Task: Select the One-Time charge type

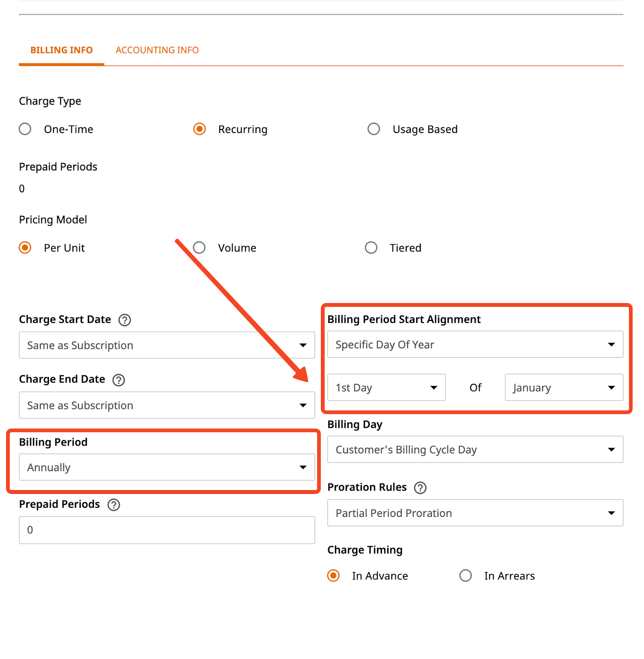Action: click(x=25, y=129)
